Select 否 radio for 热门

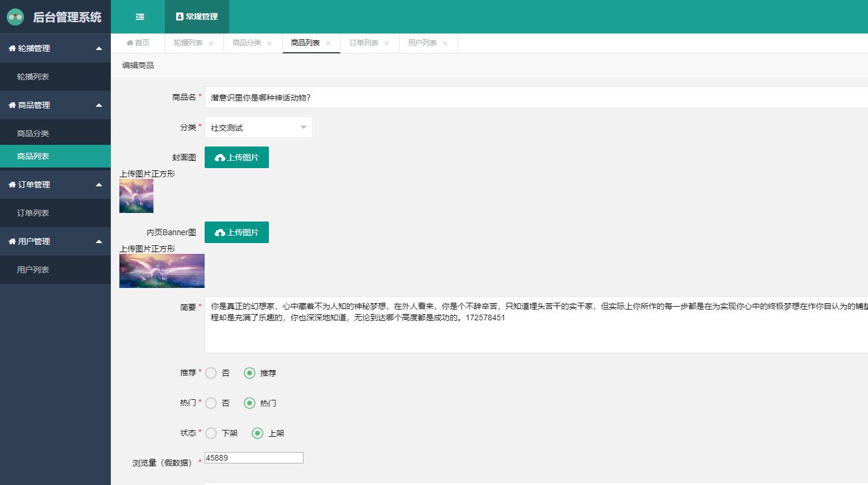pos(211,403)
